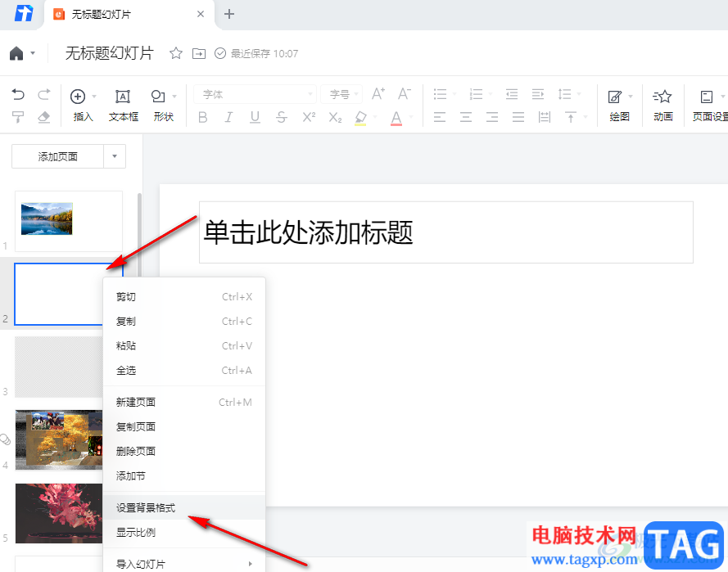Open the font family (字体) dropdown

[x=255, y=95]
